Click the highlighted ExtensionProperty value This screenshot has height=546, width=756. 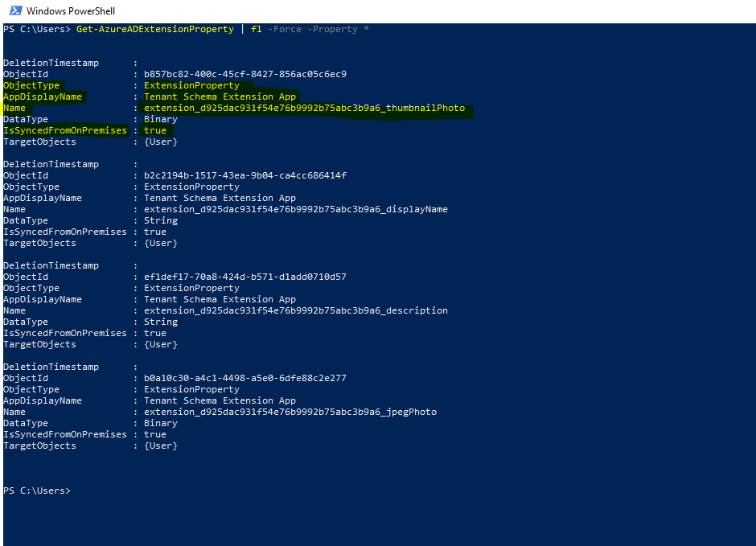click(x=191, y=85)
